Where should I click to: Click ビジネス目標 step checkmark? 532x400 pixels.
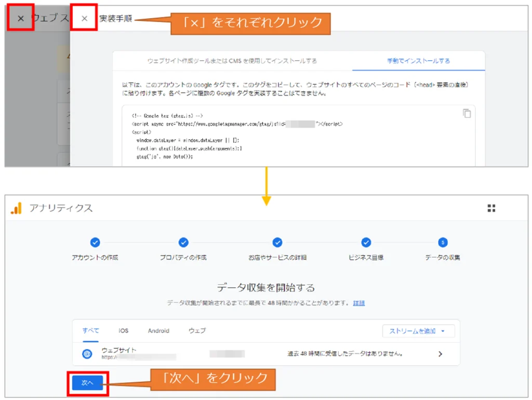point(366,242)
